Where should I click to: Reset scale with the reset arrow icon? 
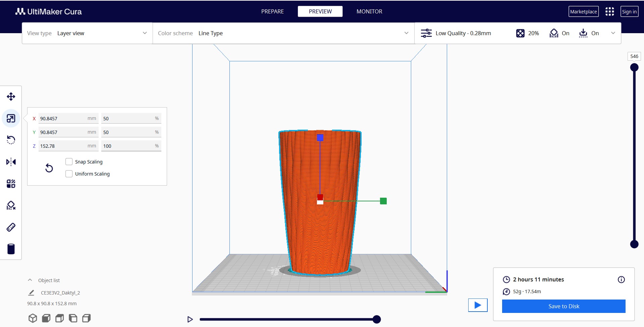click(49, 168)
